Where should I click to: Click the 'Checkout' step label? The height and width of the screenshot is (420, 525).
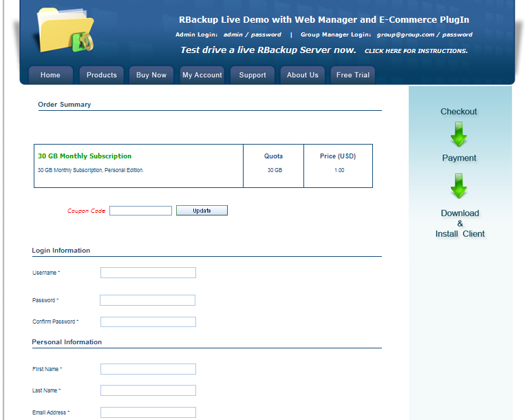click(x=459, y=112)
